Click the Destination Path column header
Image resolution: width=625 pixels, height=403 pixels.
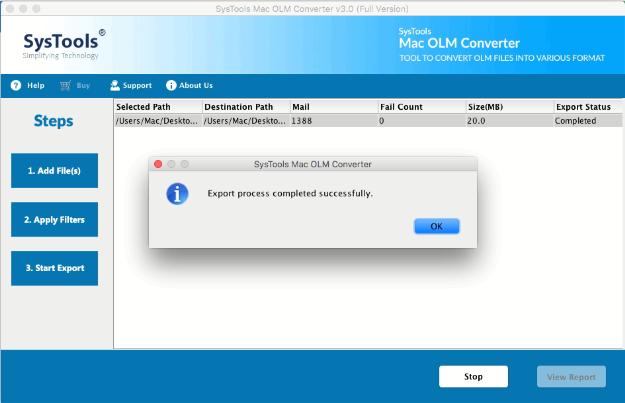[x=246, y=107]
